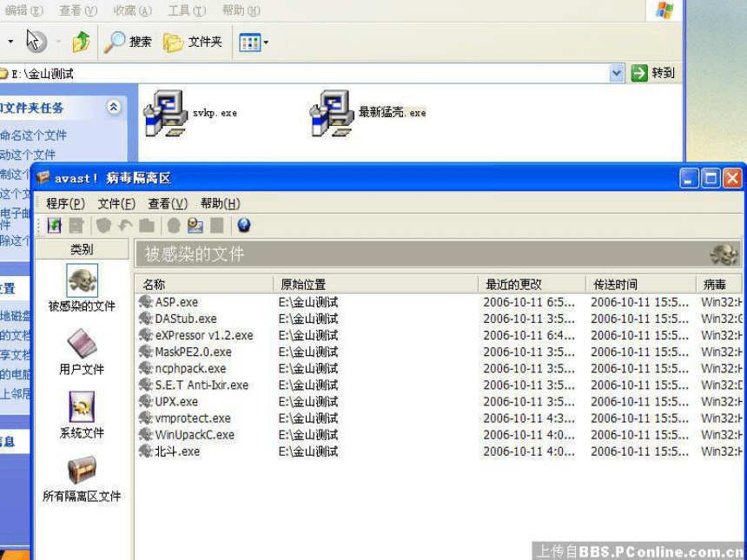Image resolution: width=747 pixels, height=560 pixels.
Task: Select the eXPressor v1.2.exe row
Action: 440,335
